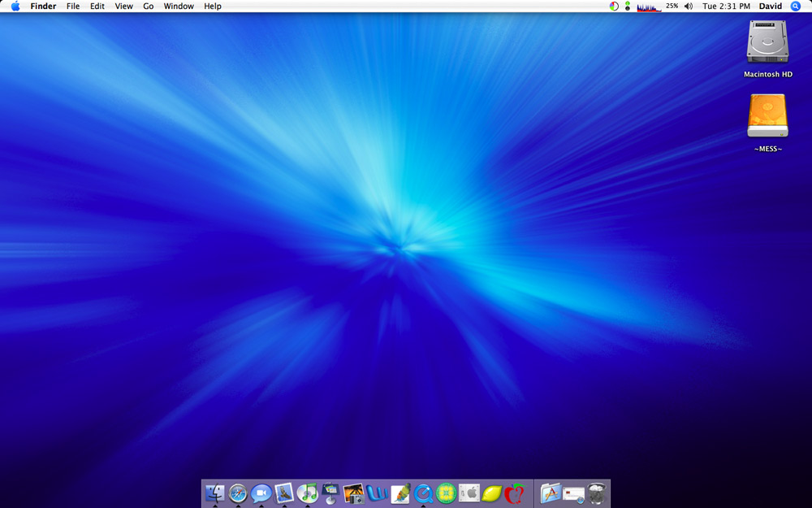This screenshot has height=508, width=812.
Task: Click the ~MESS~ label text
Action: [x=768, y=149]
